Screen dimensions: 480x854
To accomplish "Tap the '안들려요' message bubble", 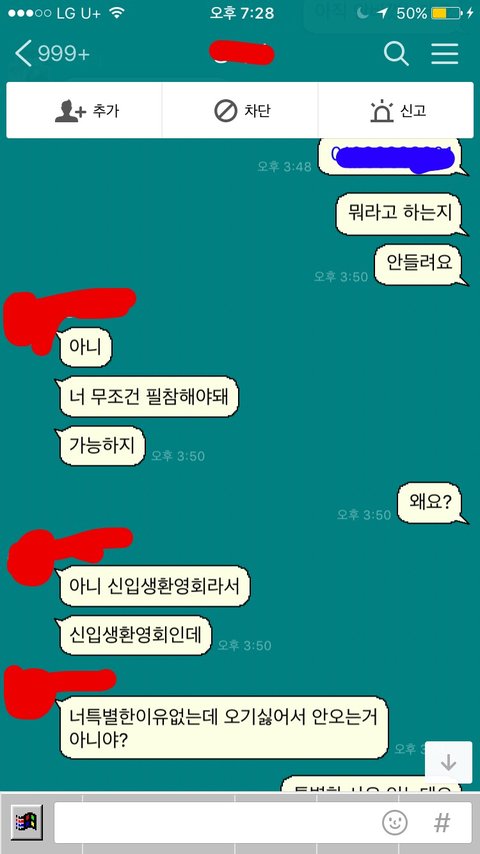I will tap(420, 264).
